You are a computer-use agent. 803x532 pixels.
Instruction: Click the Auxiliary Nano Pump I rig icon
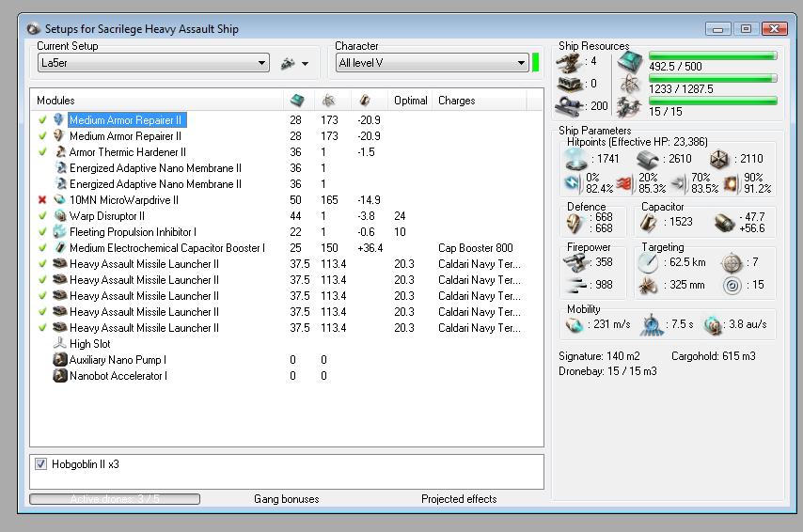tap(60, 359)
